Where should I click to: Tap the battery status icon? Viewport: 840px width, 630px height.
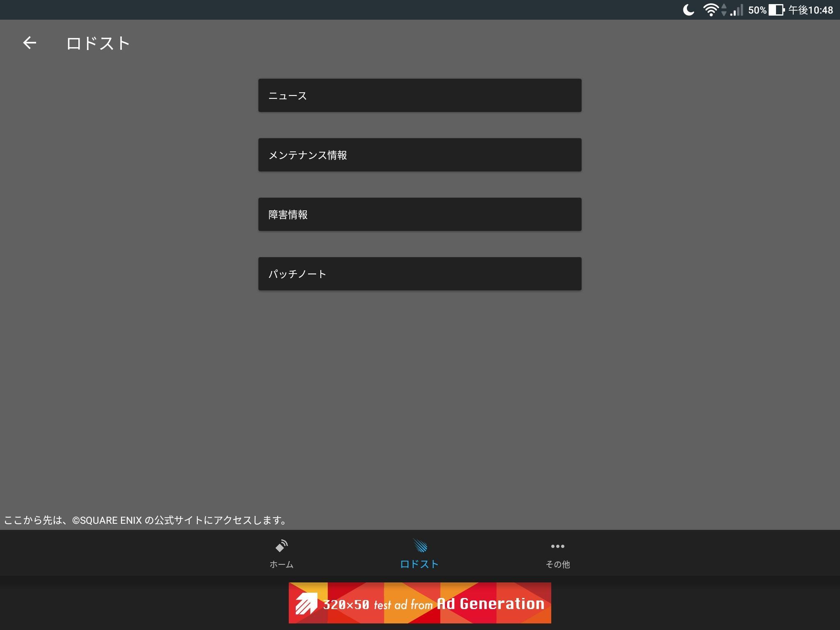coord(776,10)
